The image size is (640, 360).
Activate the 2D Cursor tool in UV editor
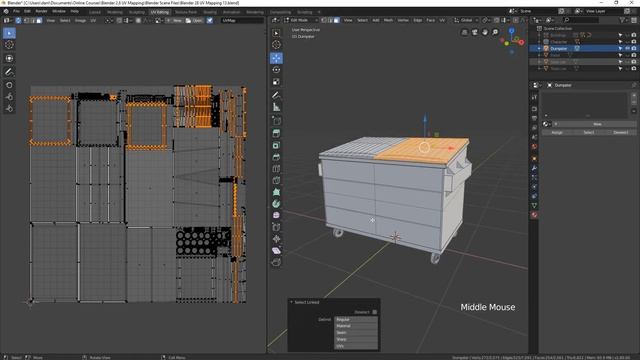(9, 44)
